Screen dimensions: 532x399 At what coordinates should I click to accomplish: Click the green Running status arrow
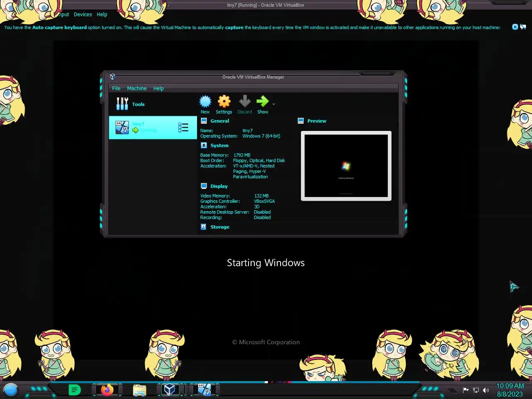click(135, 131)
